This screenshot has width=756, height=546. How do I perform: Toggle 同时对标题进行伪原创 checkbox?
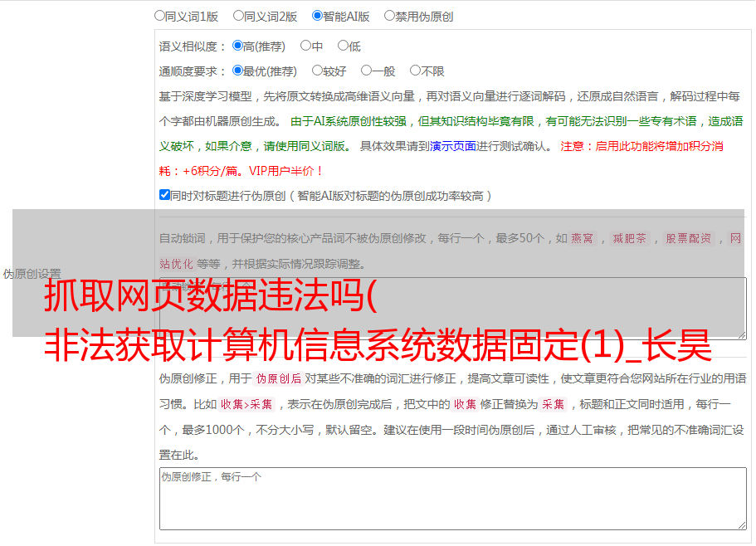pos(164,195)
